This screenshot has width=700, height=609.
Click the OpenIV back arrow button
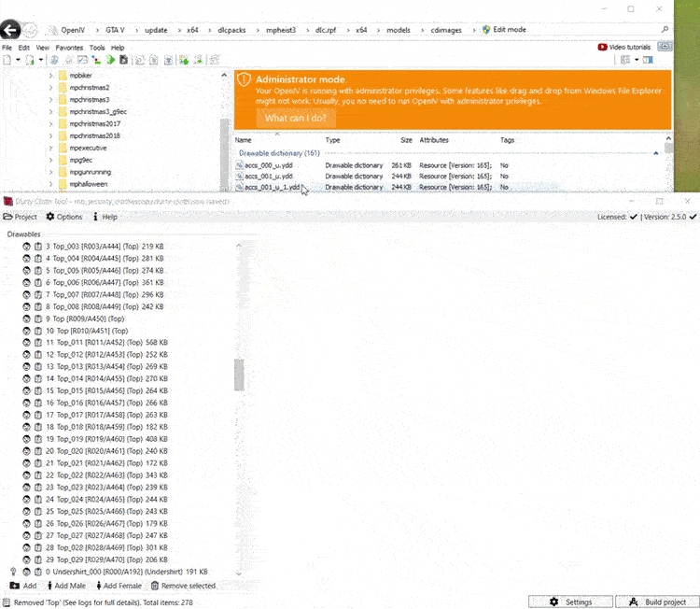tap(11, 29)
